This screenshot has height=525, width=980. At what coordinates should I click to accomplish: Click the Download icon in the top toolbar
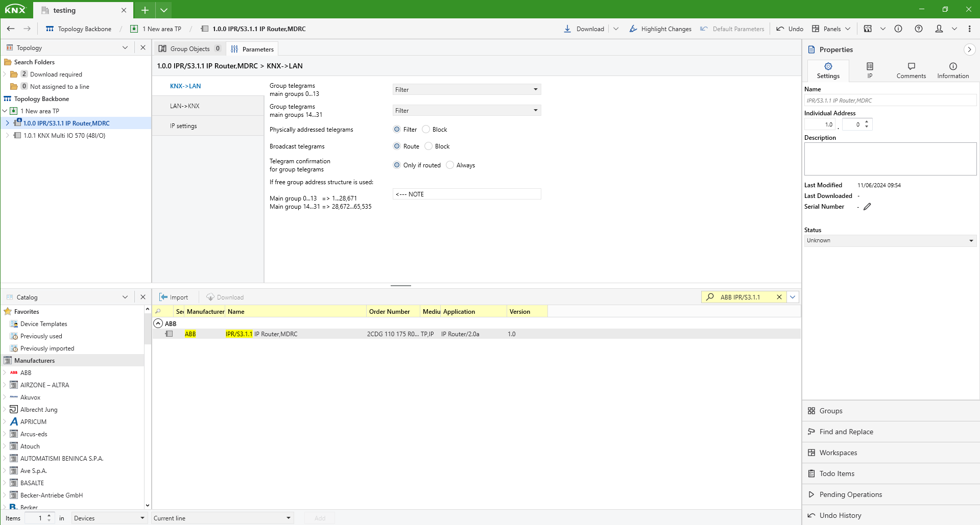(x=567, y=29)
